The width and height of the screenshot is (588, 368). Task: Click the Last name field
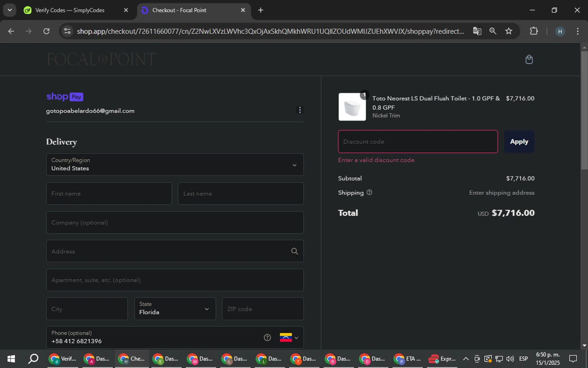(x=241, y=193)
